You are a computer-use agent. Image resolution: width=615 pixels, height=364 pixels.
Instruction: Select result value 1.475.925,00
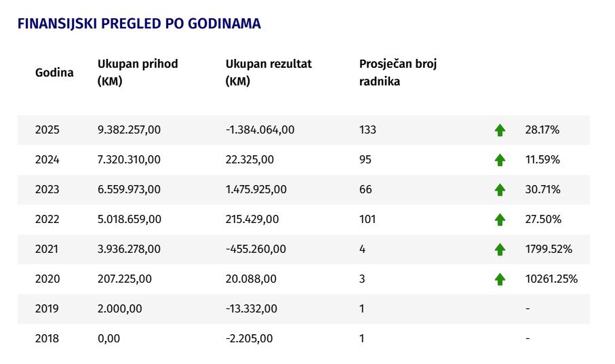coord(256,189)
